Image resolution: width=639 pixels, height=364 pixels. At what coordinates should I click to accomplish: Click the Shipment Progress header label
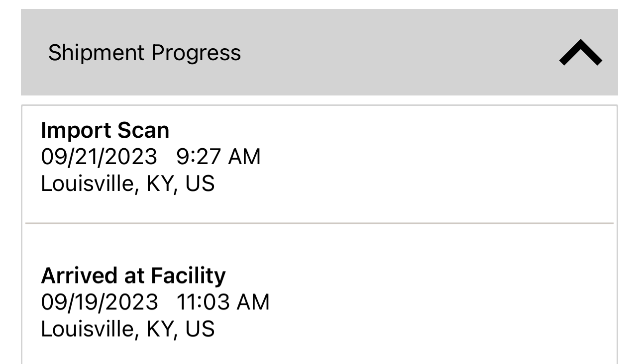[x=144, y=53]
